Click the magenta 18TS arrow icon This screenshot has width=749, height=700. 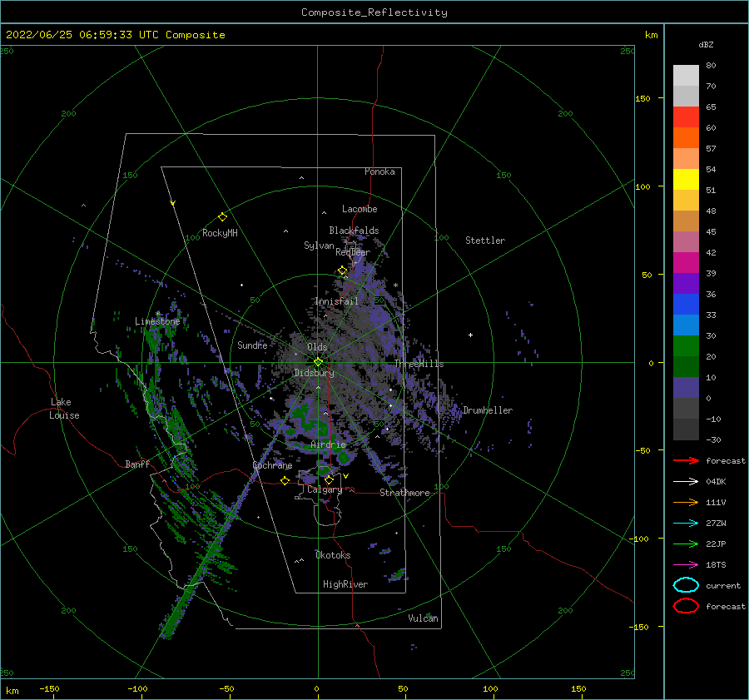(x=686, y=565)
